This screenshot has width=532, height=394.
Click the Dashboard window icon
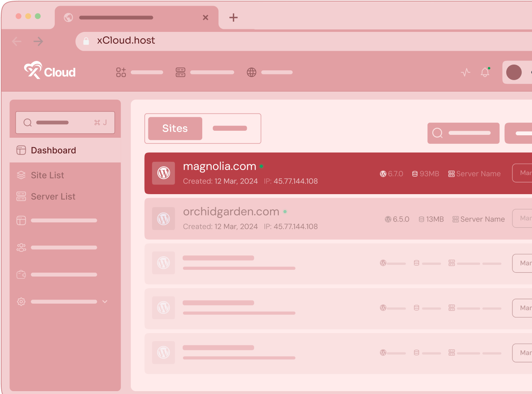pos(21,150)
